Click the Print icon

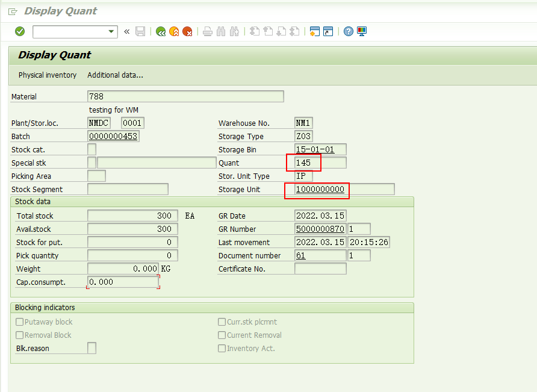point(208,31)
